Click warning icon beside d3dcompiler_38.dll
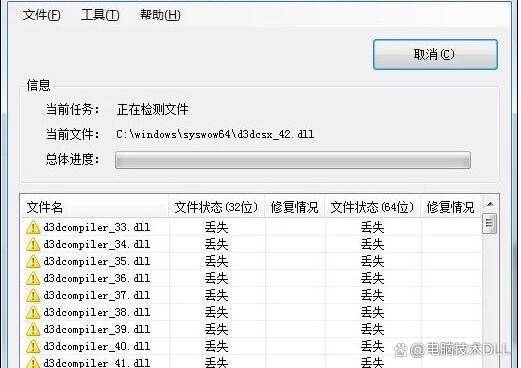 (x=33, y=312)
